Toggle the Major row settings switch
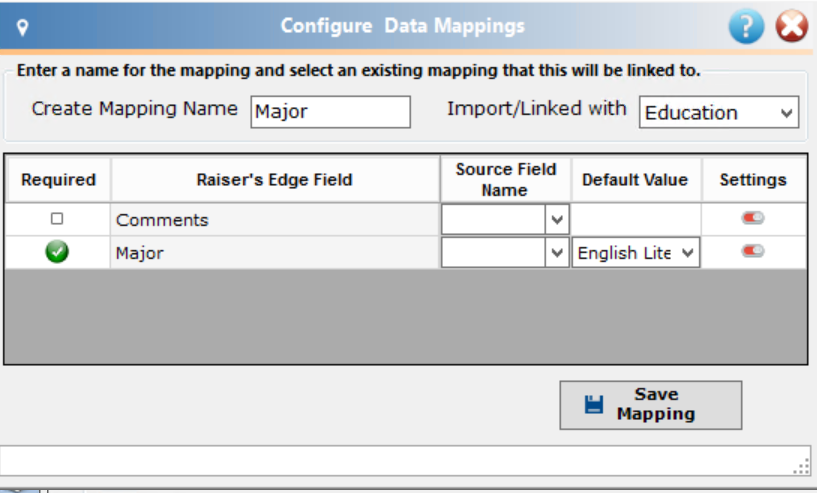Viewport: 817px width, 493px height. (753, 251)
